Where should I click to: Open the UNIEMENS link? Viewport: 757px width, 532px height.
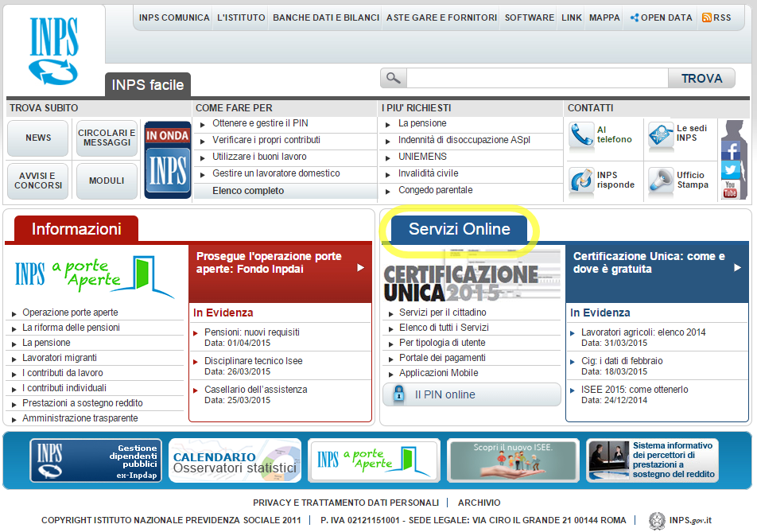pyautogui.click(x=422, y=157)
